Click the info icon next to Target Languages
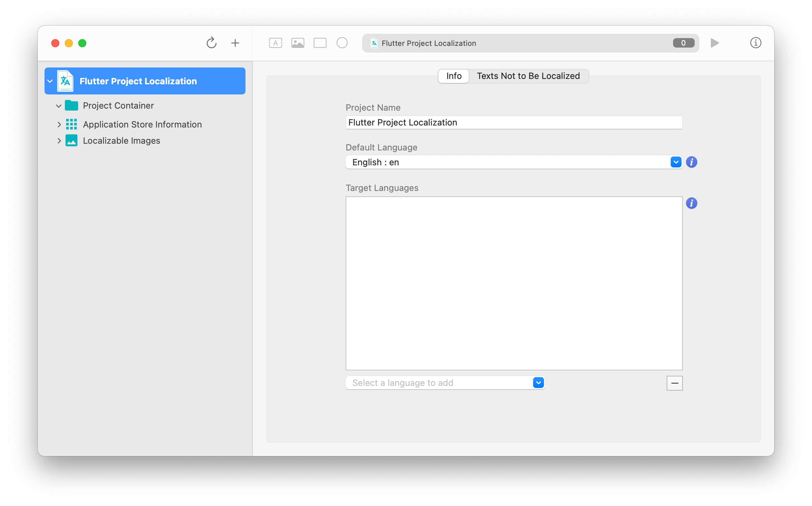The height and width of the screenshot is (506, 812). click(692, 203)
